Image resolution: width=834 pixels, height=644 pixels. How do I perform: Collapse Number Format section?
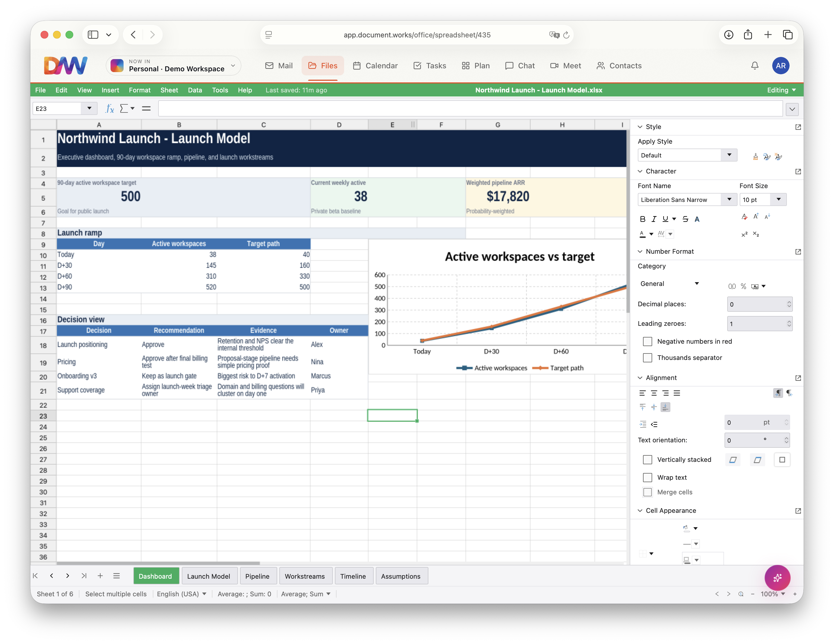pyautogui.click(x=640, y=251)
